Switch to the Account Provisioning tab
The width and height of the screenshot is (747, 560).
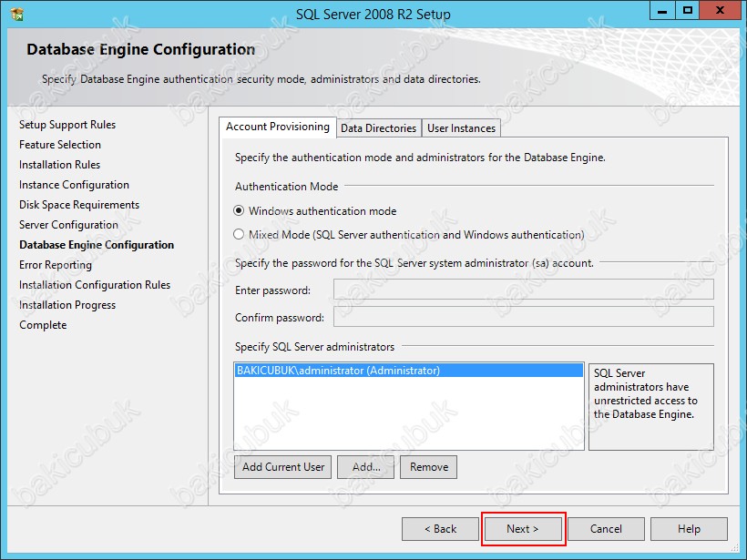[278, 127]
